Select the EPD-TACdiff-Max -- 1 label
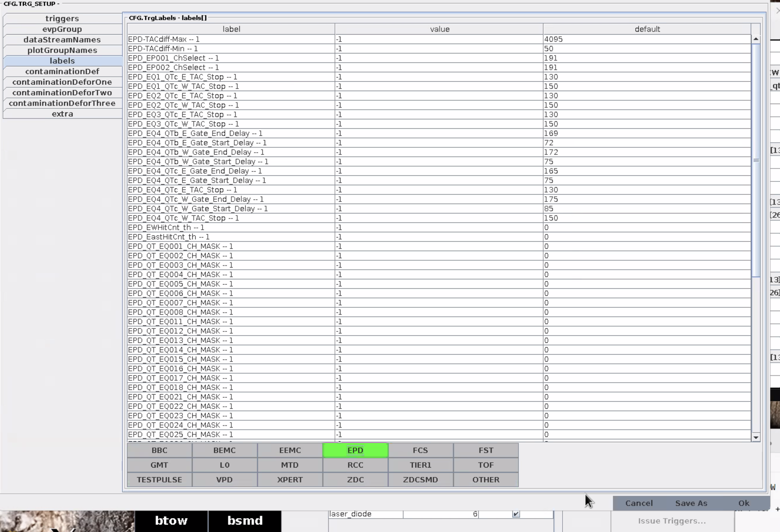This screenshot has width=780, height=532. coord(231,39)
